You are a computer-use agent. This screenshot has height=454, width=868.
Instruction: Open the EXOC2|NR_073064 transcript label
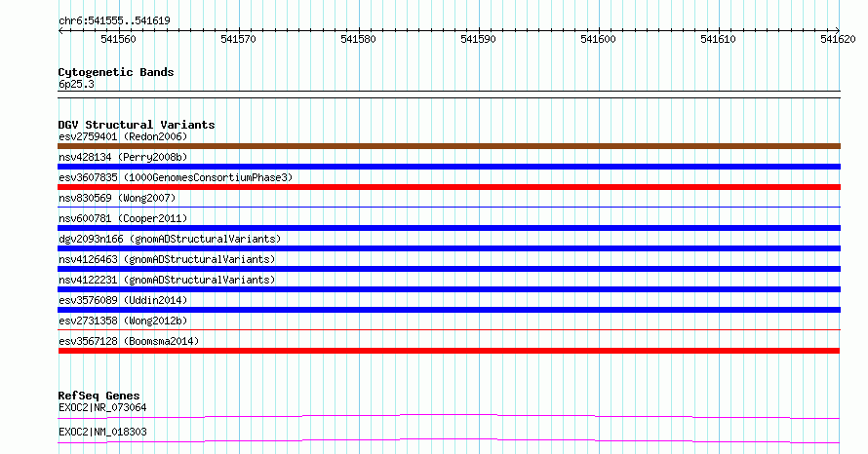point(102,407)
